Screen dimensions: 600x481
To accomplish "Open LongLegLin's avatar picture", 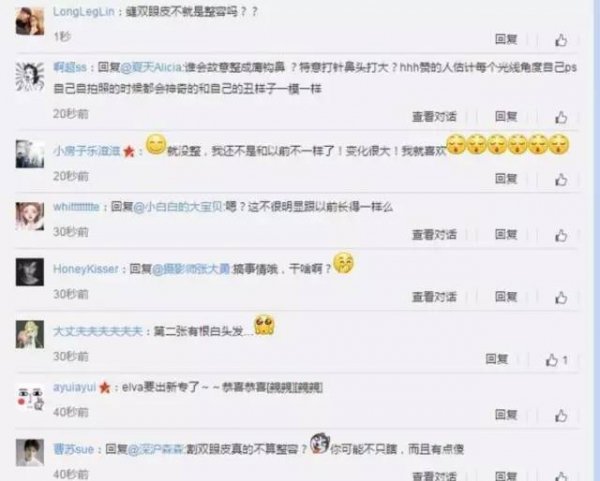I will 30,21.
